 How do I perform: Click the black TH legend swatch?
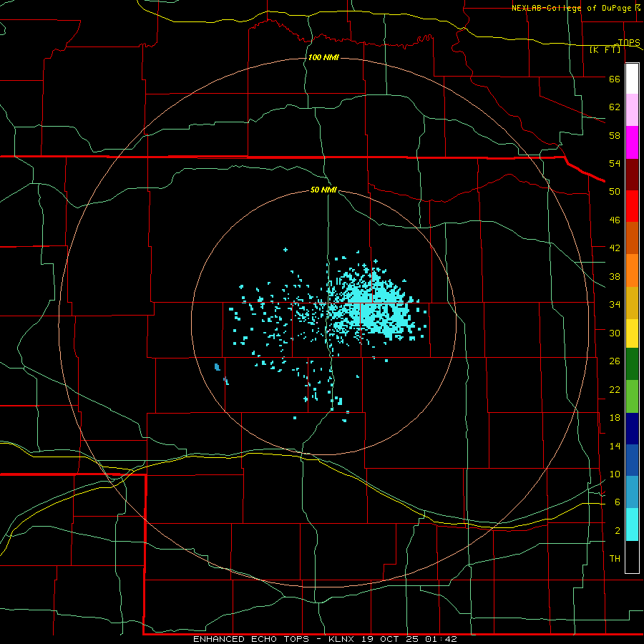coord(632,557)
